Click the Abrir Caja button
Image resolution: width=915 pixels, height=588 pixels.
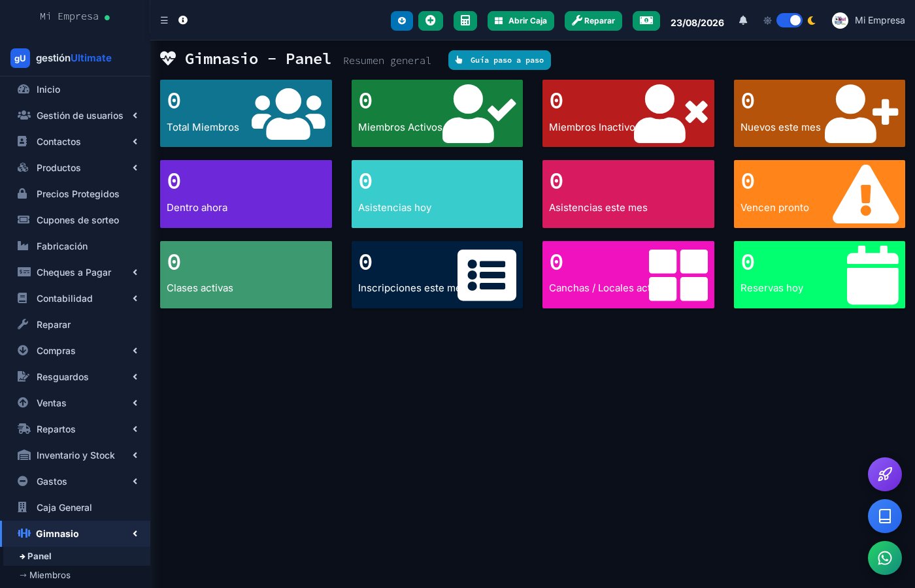(x=521, y=21)
